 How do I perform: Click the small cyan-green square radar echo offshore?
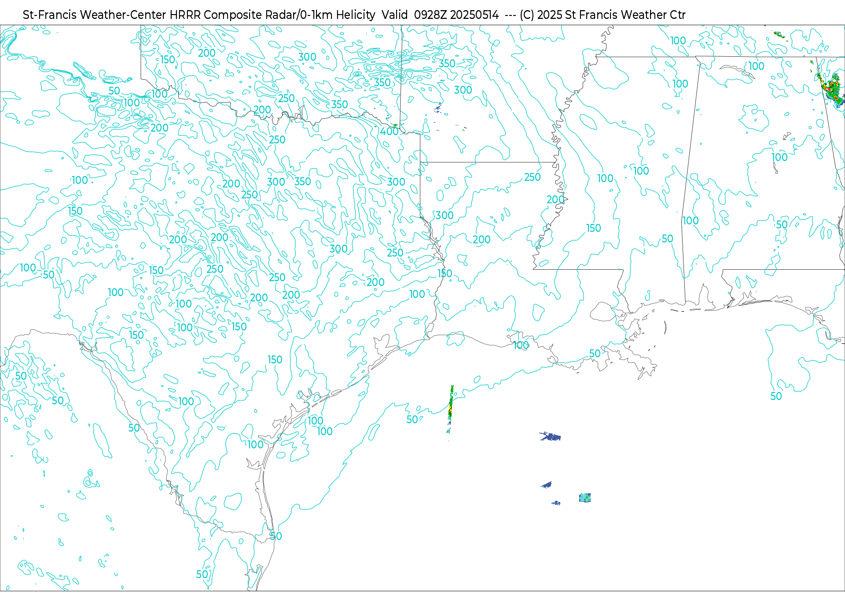point(585,498)
